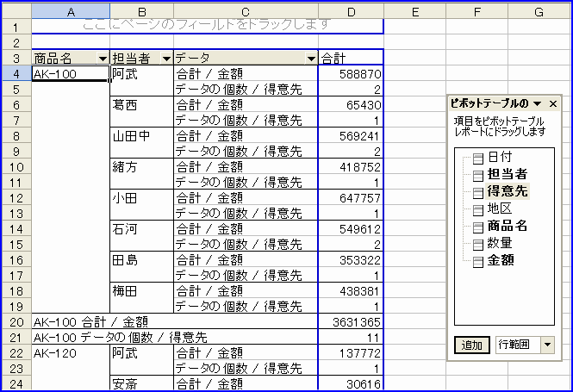This screenshot has height=392, width=573.
Task: Select the value 588870
Action: tap(351, 74)
